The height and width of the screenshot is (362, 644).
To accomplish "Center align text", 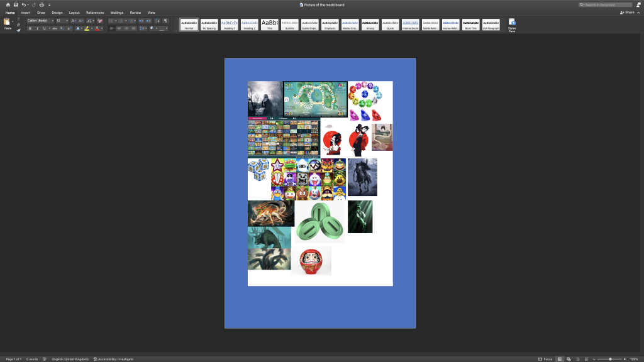I will point(119,28).
